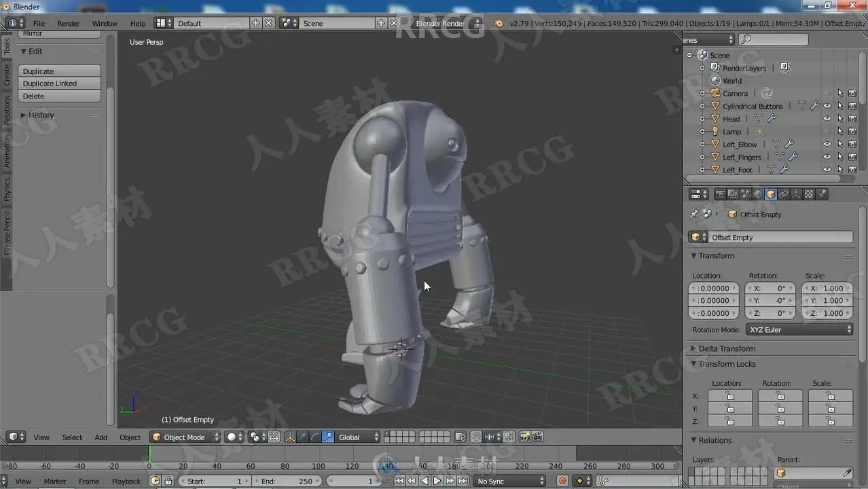The image size is (868, 489).
Task: Open the Render Layers properties tab icon
Action: (732, 194)
